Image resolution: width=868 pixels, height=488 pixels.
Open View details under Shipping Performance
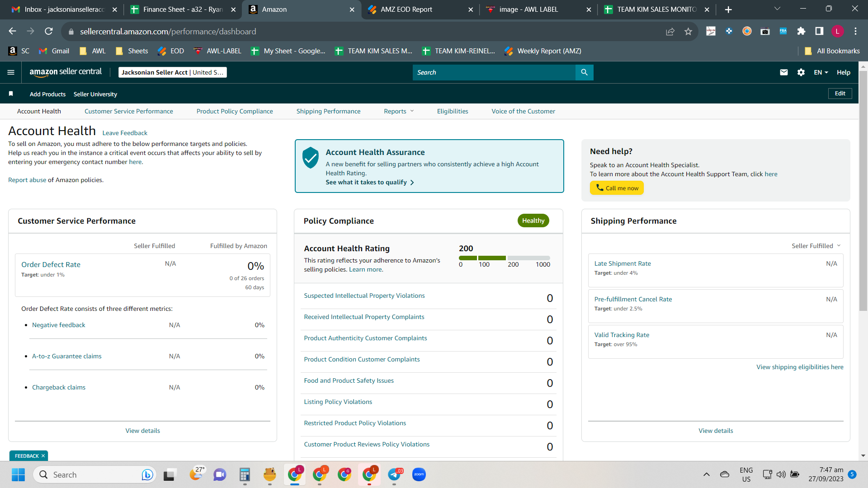pyautogui.click(x=716, y=431)
